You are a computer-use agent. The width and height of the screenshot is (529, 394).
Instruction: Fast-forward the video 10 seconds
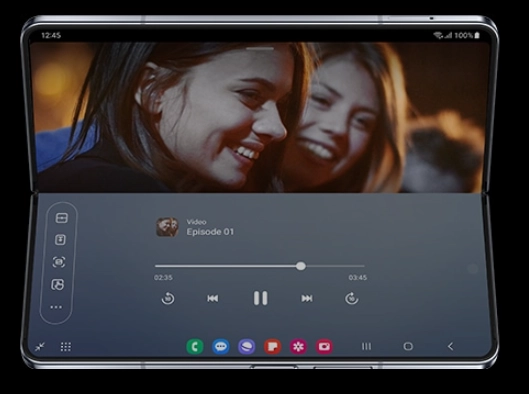(351, 299)
